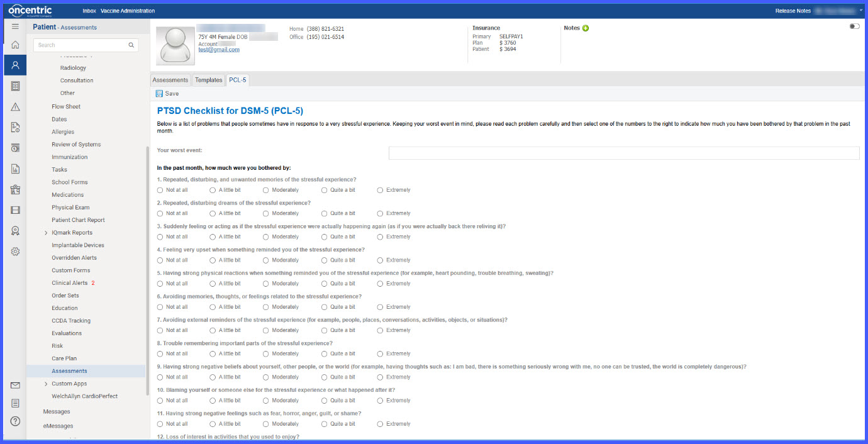Open the Release Notes link
The width and height of the screenshot is (868, 444).
(793, 11)
